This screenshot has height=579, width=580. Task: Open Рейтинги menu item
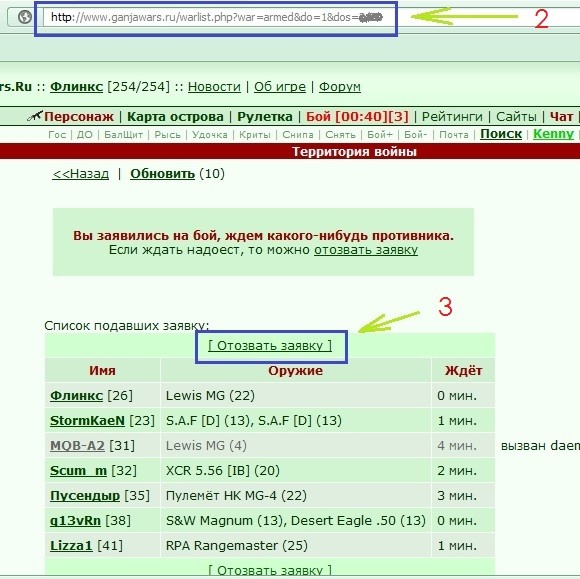pyautogui.click(x=452, y=117)
